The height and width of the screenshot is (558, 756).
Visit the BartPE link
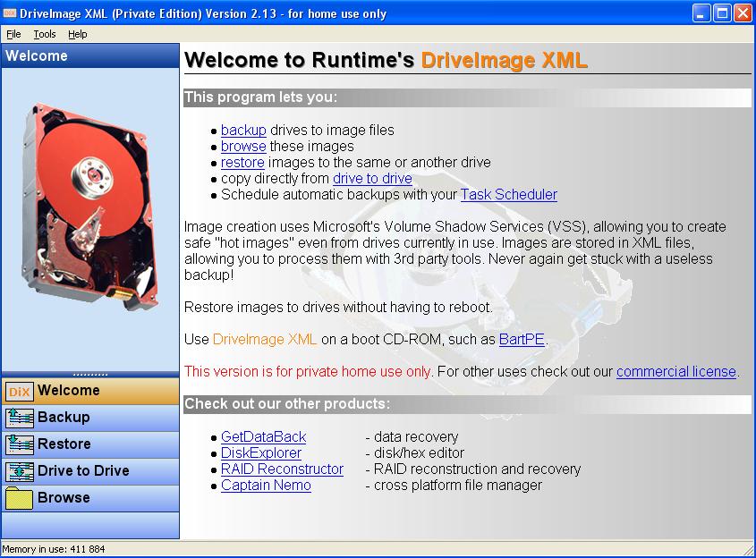coord(522,340)
